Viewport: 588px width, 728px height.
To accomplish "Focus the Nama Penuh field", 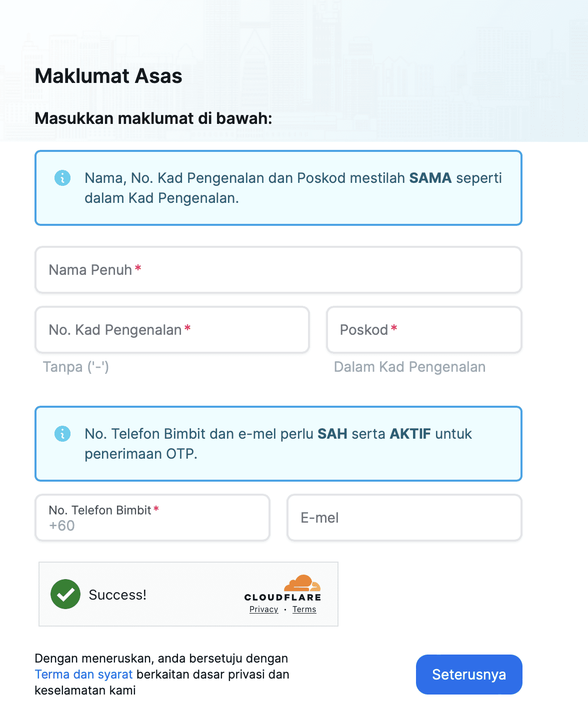I will point(278,270).
